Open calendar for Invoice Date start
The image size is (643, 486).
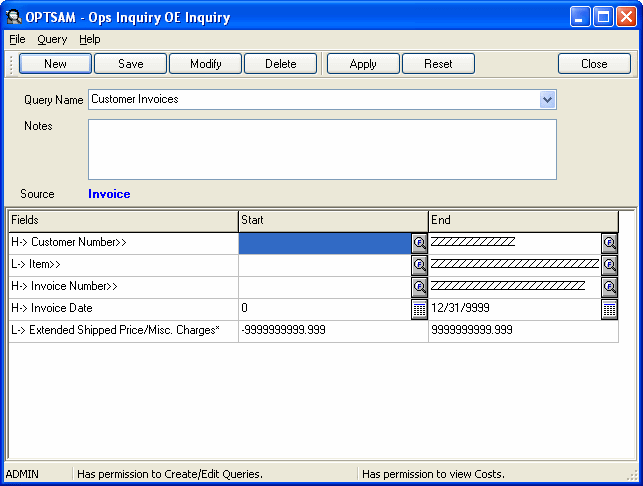coord(420,309)
